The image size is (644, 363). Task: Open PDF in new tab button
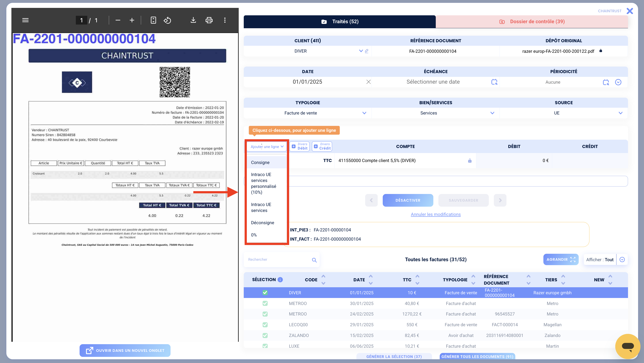[125, 351]
